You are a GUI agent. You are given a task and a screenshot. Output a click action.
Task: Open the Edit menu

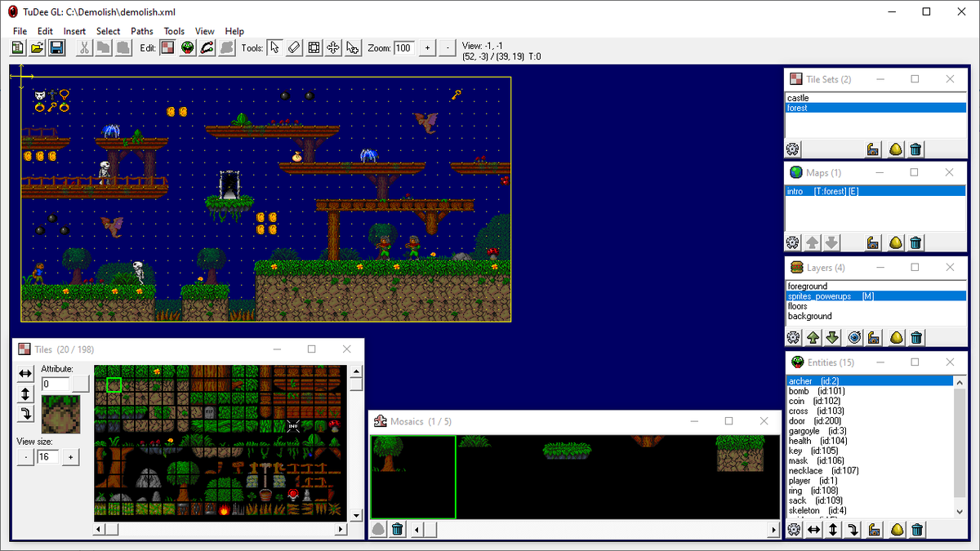point(45,31)
